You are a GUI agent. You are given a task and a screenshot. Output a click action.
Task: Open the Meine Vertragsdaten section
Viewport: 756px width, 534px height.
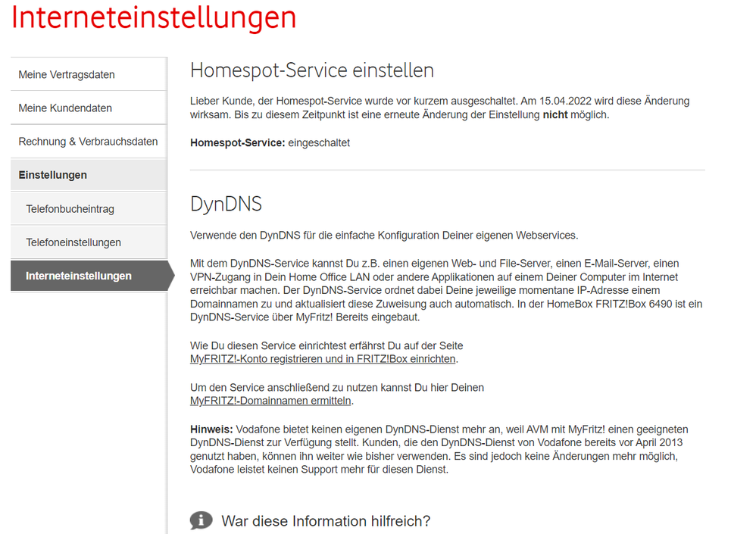tap(64, 74)
